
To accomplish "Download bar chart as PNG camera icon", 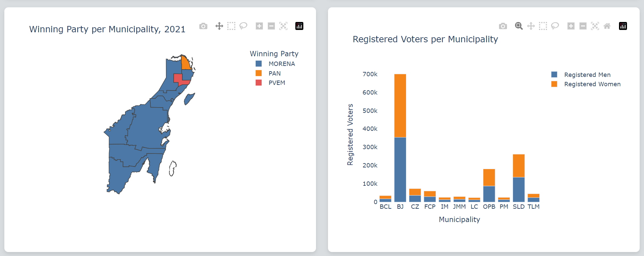I will 503,26.
